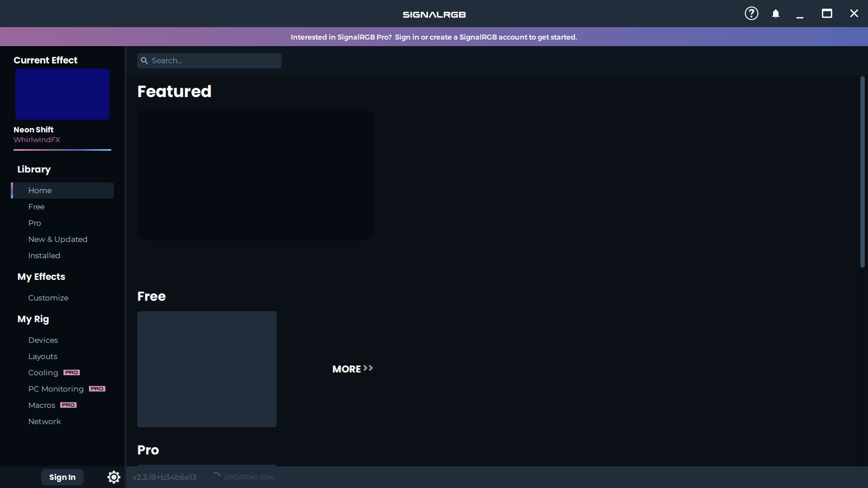Go to New & Updated effects
The image size is (868, 488).
click(x=58, y=239)
